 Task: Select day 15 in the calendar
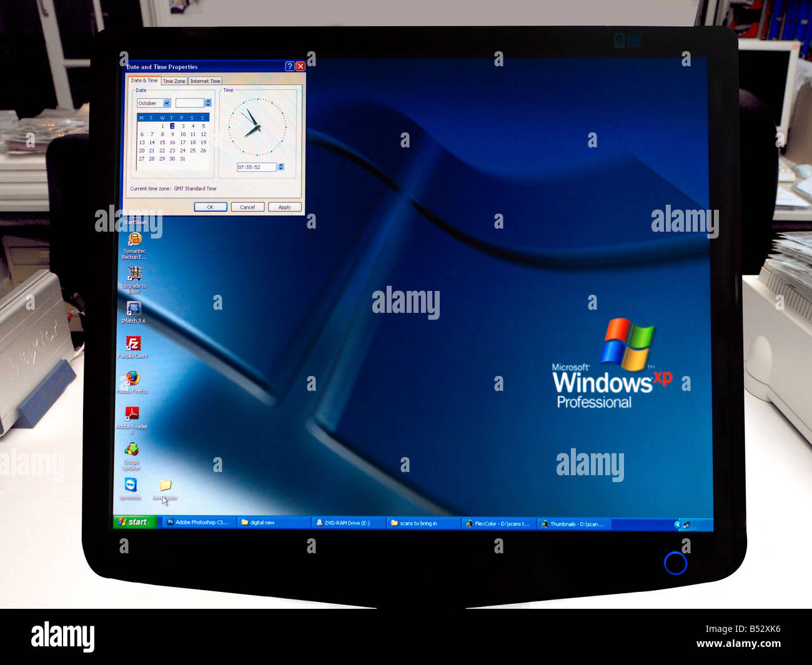pyautogui.click(x=162, y=142)
